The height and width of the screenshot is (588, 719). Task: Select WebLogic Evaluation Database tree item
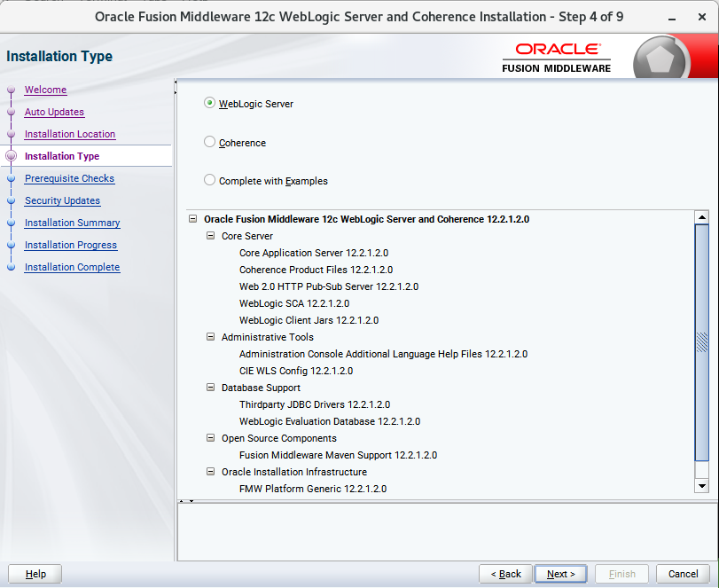click(x=329, y=421)
